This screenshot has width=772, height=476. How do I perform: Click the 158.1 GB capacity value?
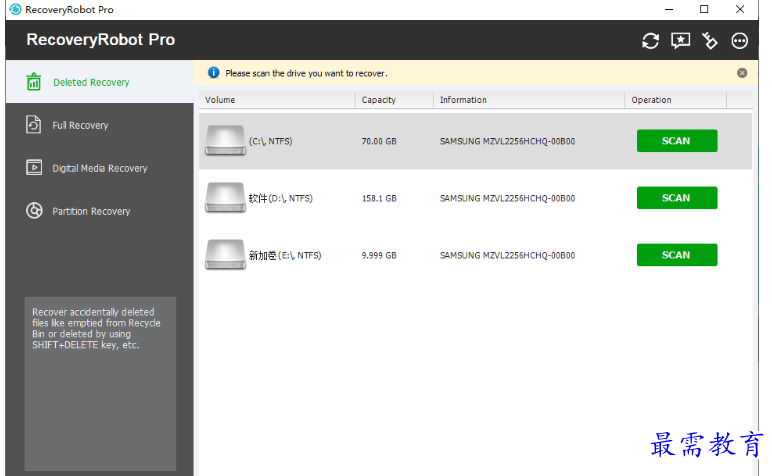[379, 198]
